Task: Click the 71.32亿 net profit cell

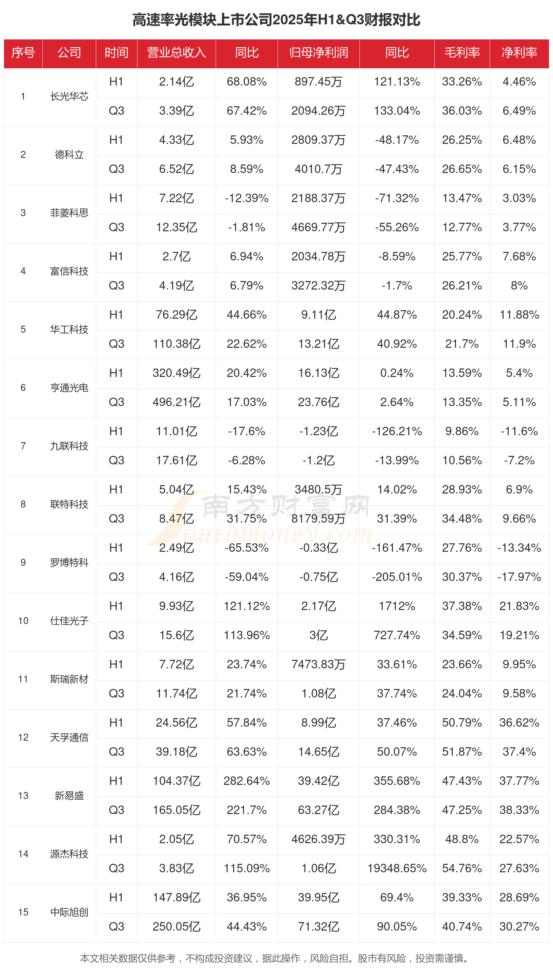Action: 318,927
